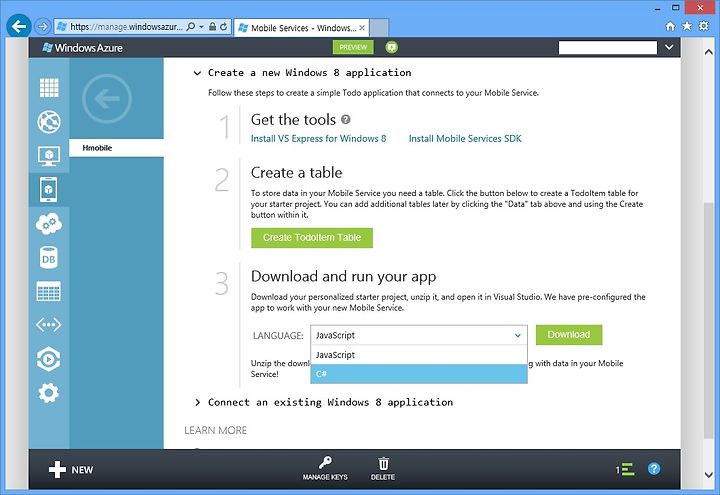Click the Windows Azure logo
This screenshot has height=495, width=720.
click(x=83, y=48)
